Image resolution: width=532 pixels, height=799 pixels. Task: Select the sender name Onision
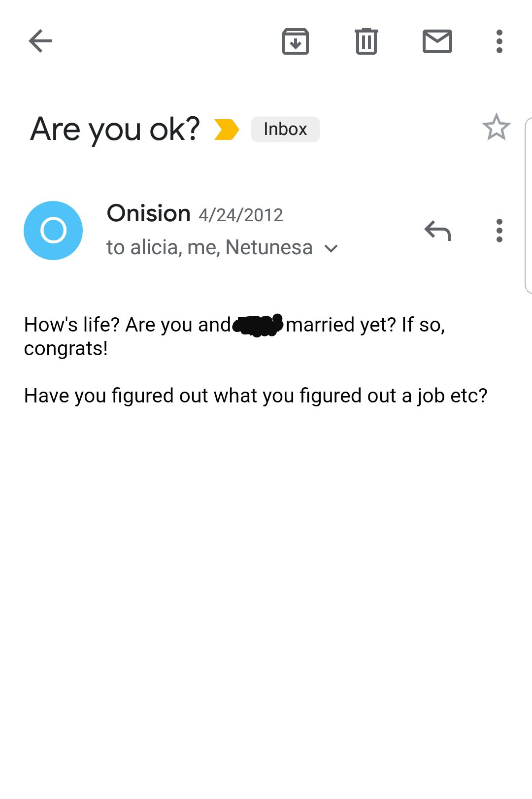[149, 214]
